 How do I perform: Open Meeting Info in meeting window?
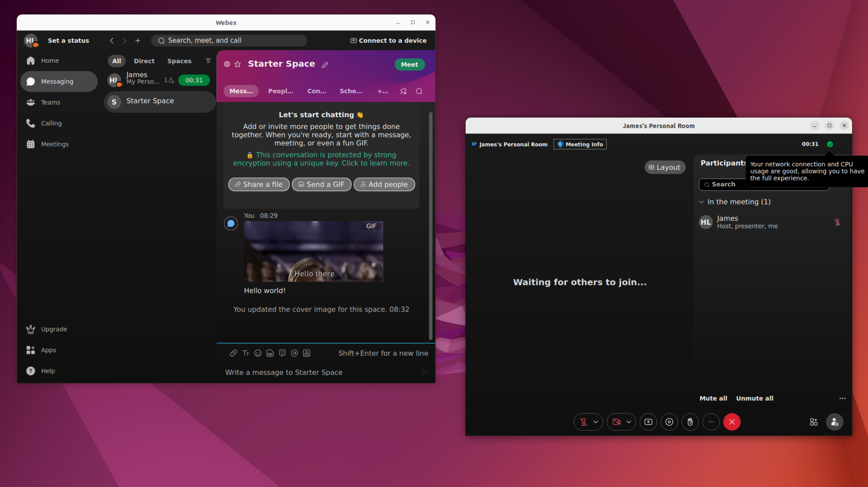[580, 144]
